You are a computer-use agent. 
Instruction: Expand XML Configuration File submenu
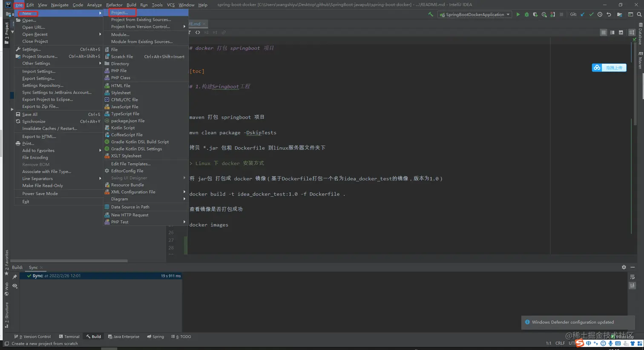pos(146,192)
